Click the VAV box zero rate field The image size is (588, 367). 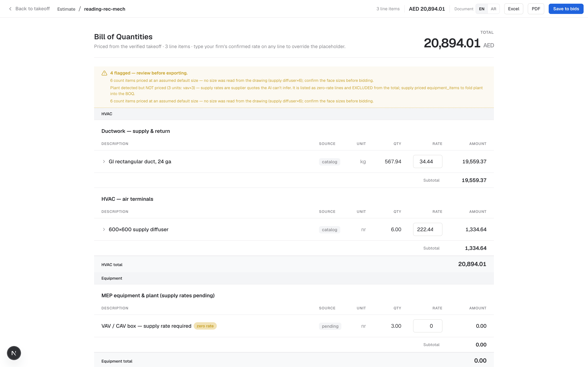pyautogui.click(x=428, y=326)
